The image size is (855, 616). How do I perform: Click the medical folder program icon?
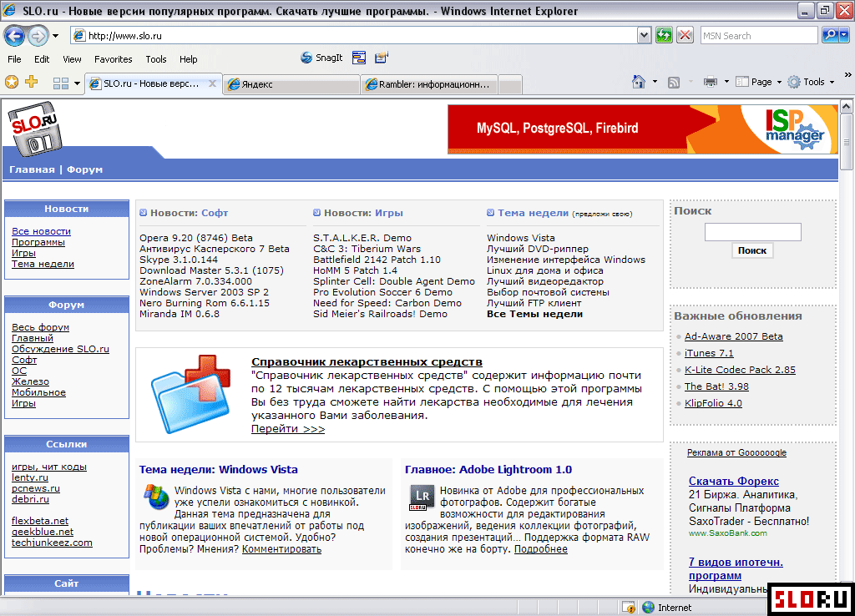[190, 394]
